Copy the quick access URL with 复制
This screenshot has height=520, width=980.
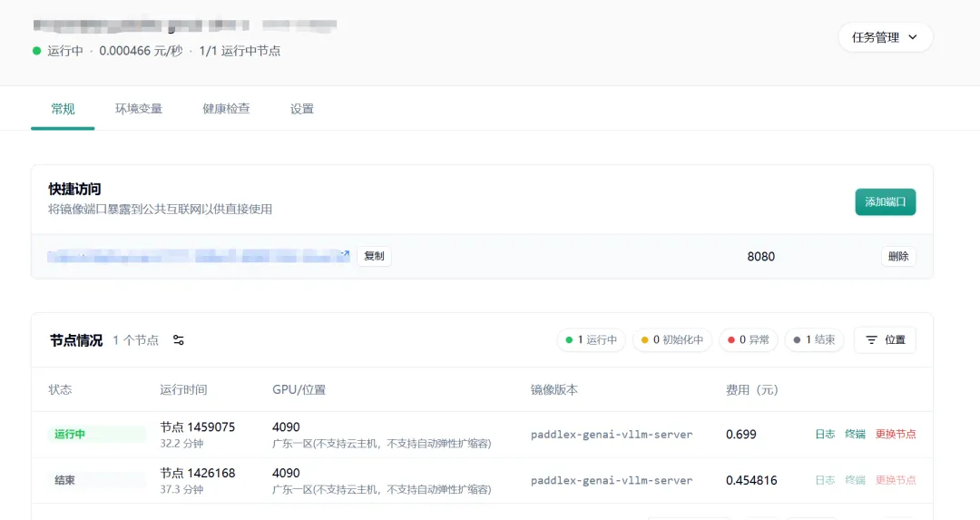click(374, 257)
